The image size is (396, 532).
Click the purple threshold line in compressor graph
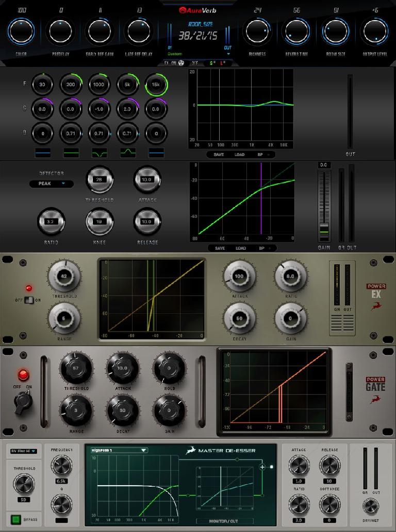pos(261,198)
